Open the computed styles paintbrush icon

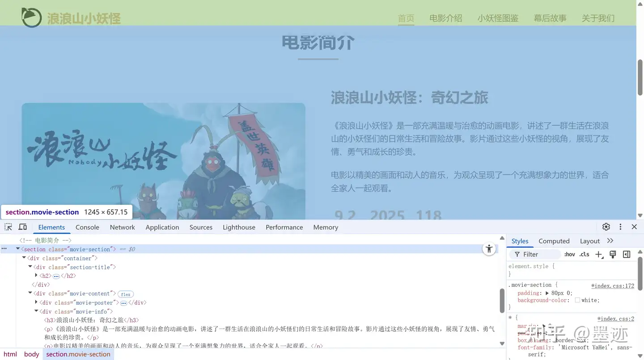click(x=613, y=254)
